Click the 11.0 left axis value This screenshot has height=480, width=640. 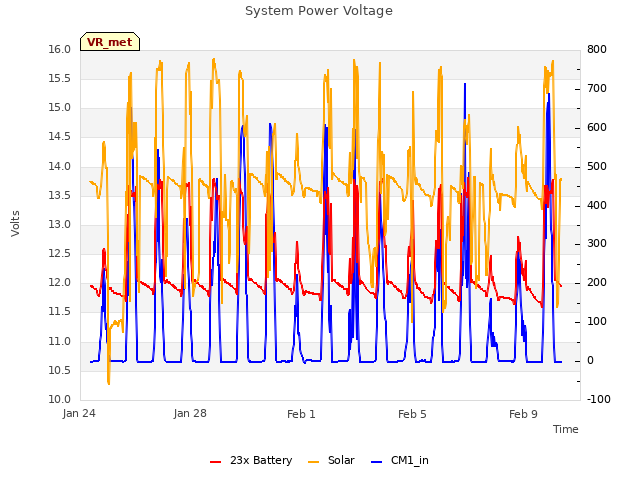[60, 341]
